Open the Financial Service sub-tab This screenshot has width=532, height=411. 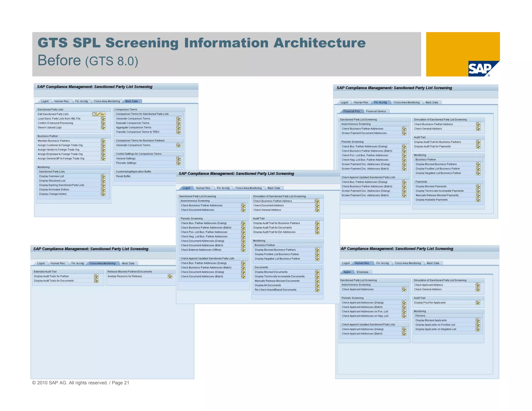376,111
